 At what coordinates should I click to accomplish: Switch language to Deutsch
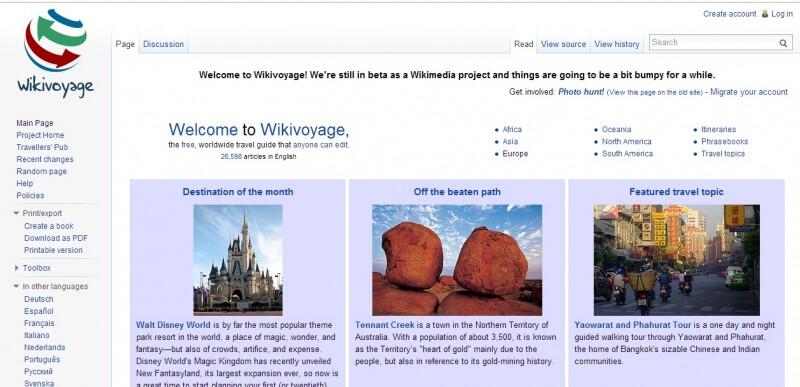39,299
